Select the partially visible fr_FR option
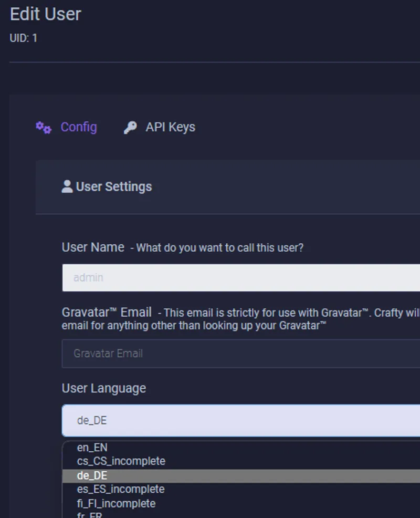The width and height of the screenshot is (420, 518). click(90, 515)
